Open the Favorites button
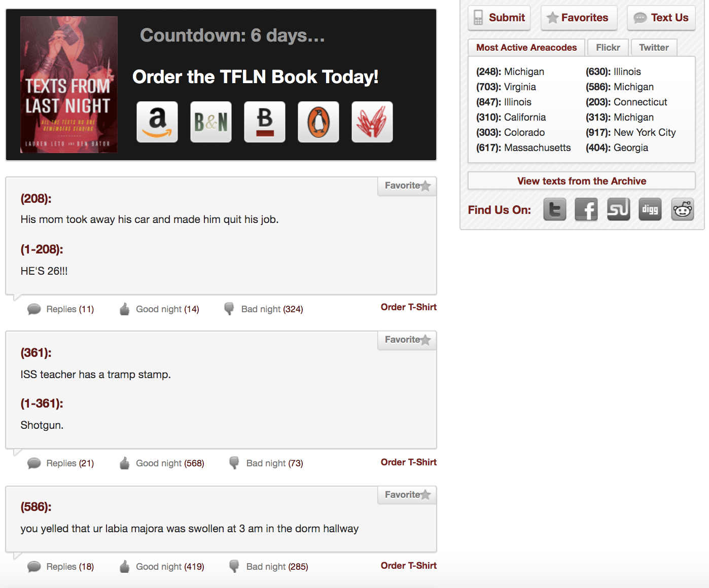The width and height of the screenshot is (709, 588). coord(579,18)
